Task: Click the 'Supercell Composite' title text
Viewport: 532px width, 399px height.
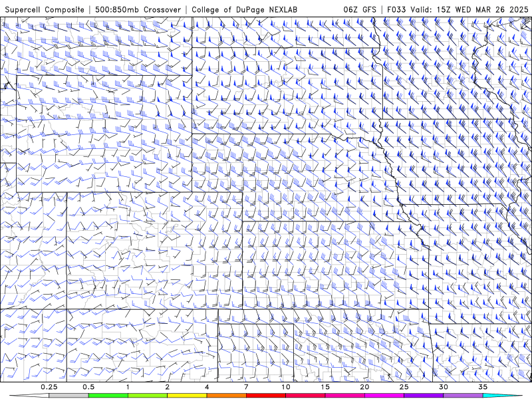Action: (x=45, y=10)
